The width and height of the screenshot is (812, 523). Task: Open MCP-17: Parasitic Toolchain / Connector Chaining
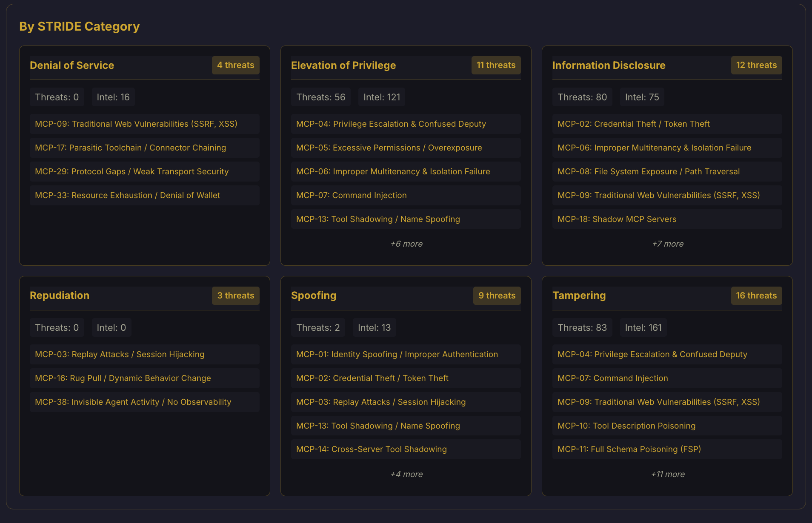[145, 148]
